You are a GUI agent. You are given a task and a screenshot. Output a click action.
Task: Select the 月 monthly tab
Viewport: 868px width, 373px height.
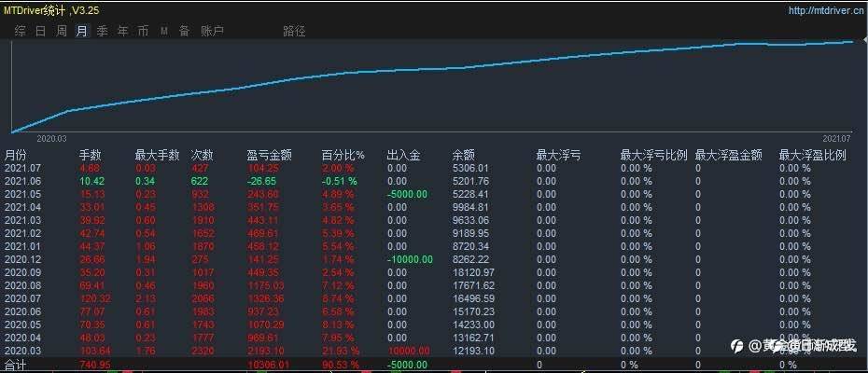click(82, 31)
